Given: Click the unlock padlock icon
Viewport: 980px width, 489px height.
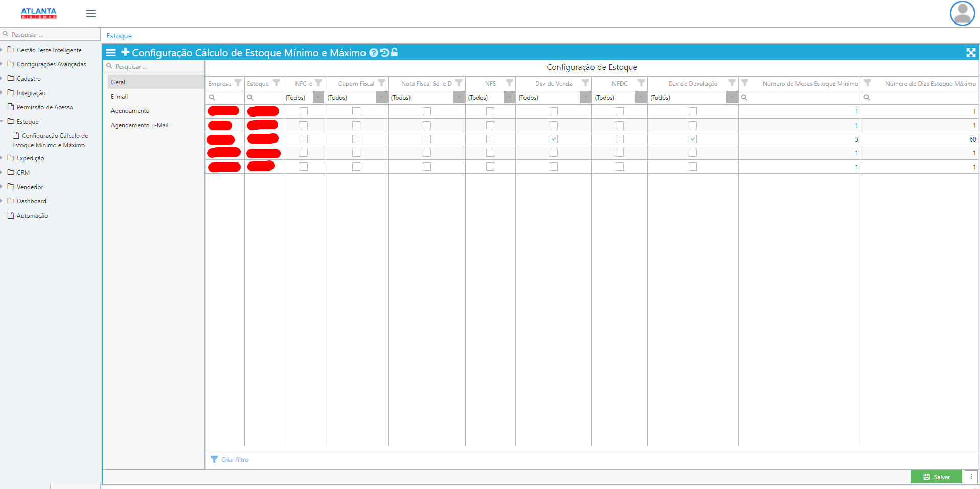Looking at the screenshot, I should tap(394, 52).
